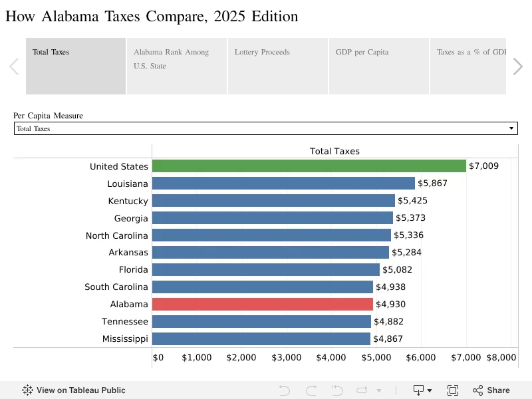Open the Lottery Proceeds tab
Image resolution: width=532 pixels, height=399 pixels.
(278, 66)
